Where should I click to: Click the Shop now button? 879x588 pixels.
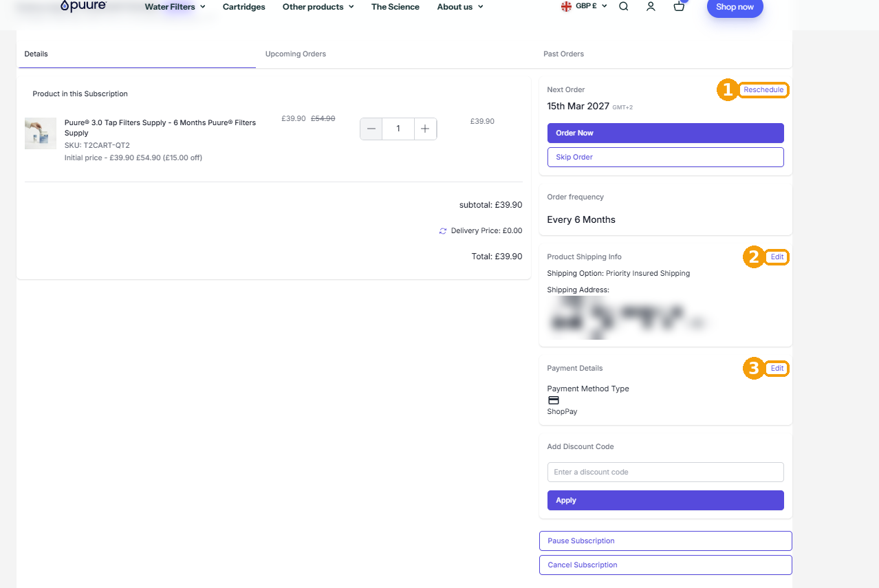pos(735,7)
